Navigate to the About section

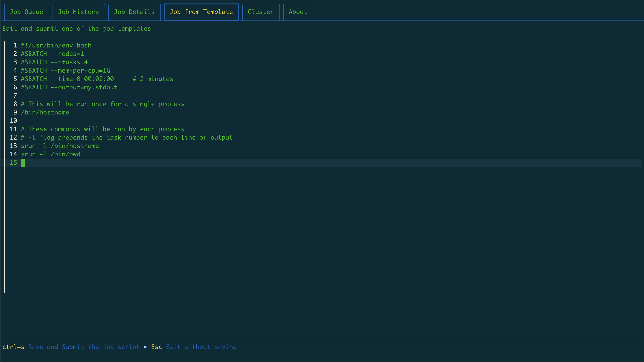(298, 12)
